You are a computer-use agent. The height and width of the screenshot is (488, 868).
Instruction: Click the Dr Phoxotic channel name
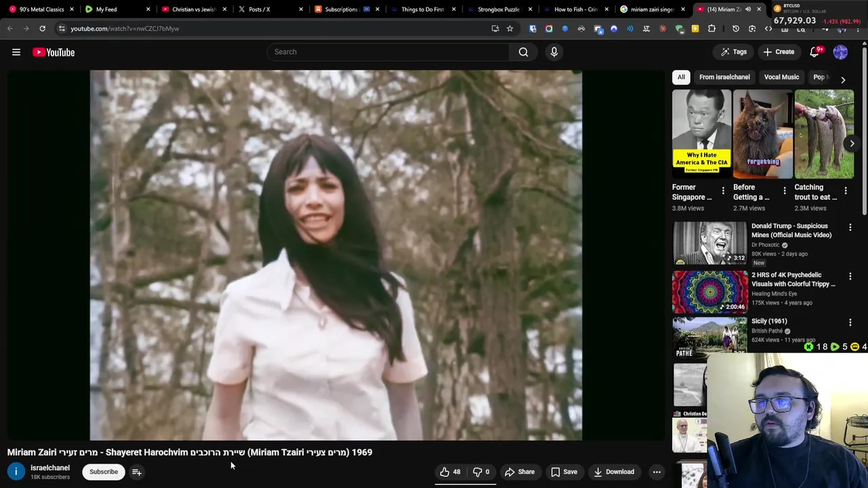tap(766, 245)
